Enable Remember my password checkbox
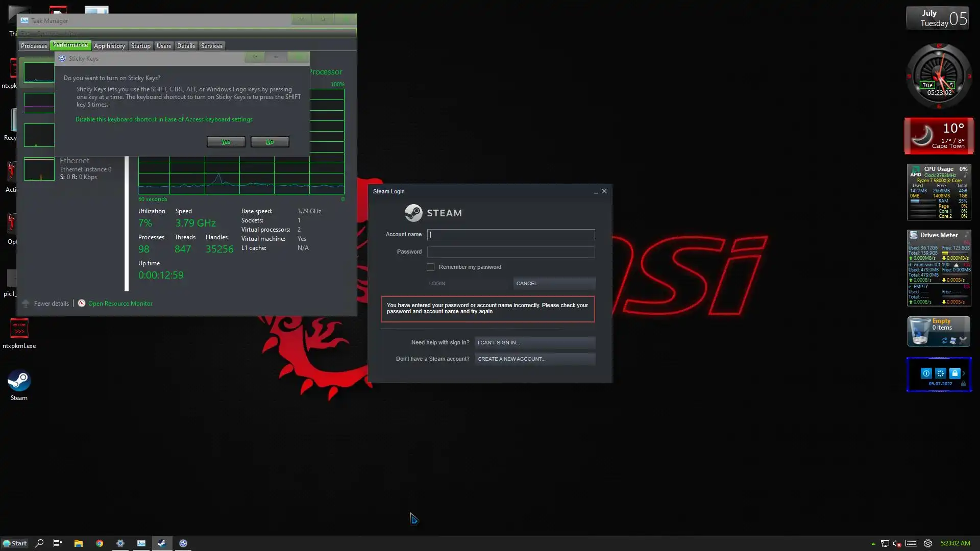 pyautogui.click(x=430, y=267)
